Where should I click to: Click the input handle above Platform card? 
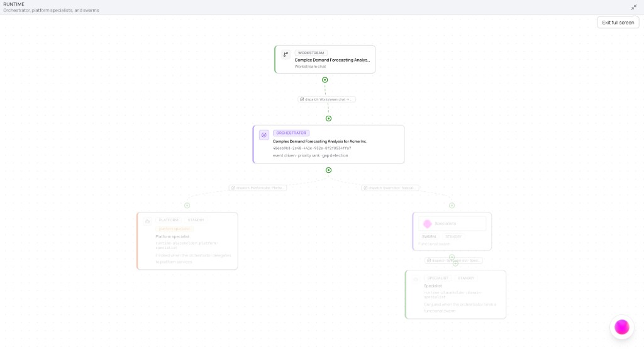pyautogui.click(x=187, y=205)
